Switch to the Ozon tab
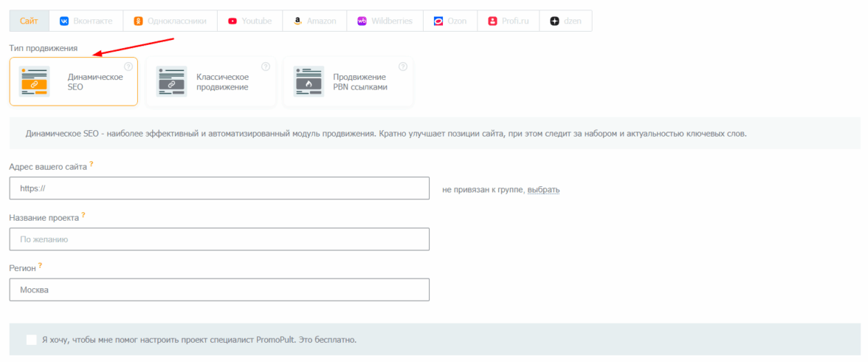 click(450, 21)
